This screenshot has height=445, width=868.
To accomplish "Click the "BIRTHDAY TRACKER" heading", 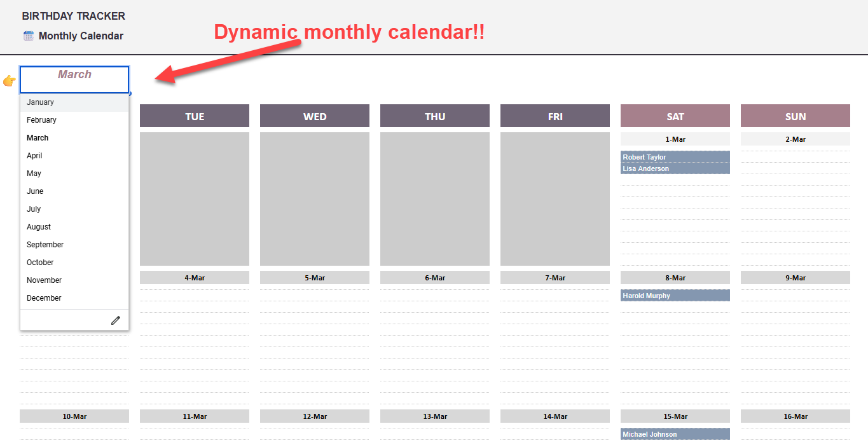I will pyautogui.click(x=73, y=15).
